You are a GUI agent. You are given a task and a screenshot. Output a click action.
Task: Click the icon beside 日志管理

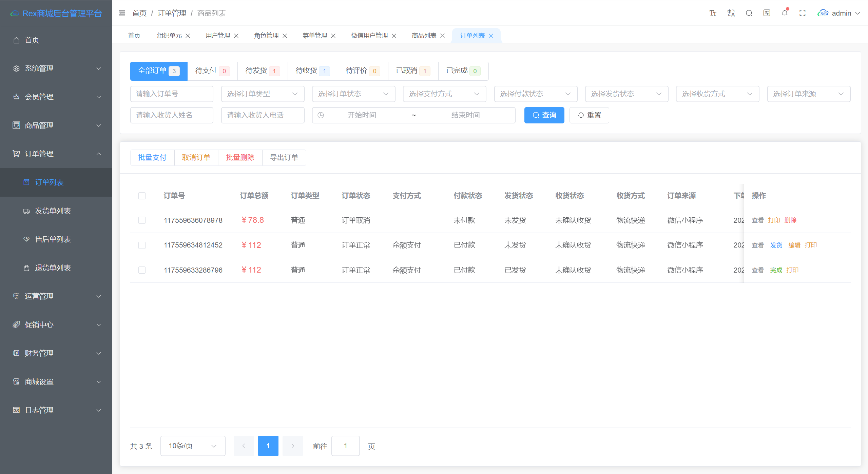coord(16,410)
